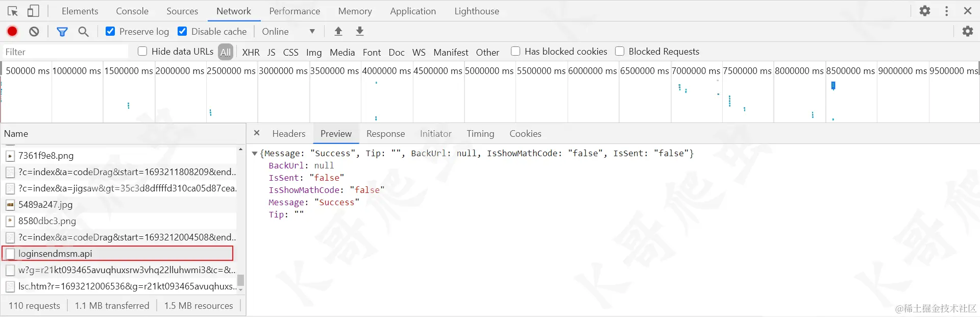Toggle Disable cache checkbox
The width and height of the screenshot is (980, 317).
[x=182, y=31]
